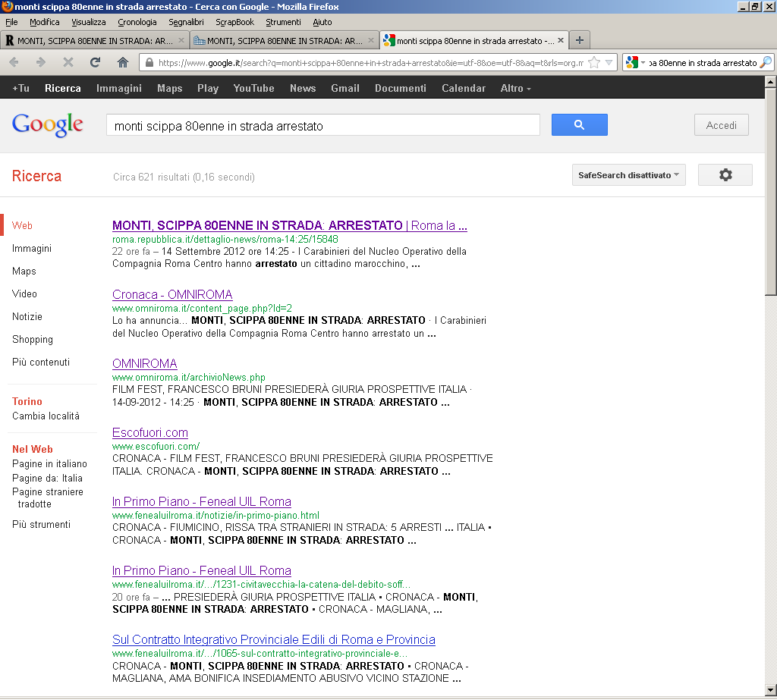Open Gmail in the Google bar
Screen dimensions: 777x700
(345, 88)
